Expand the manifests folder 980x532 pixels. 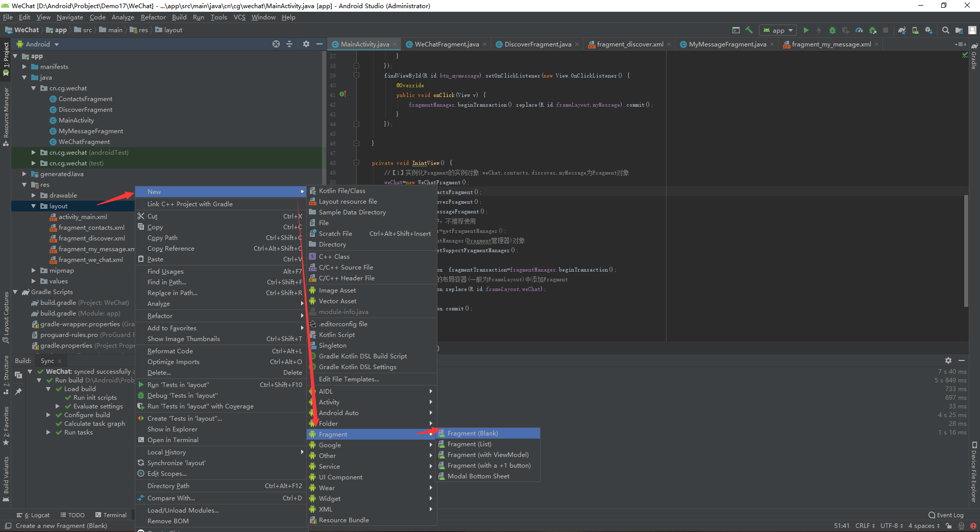click(x=24, y=67)
